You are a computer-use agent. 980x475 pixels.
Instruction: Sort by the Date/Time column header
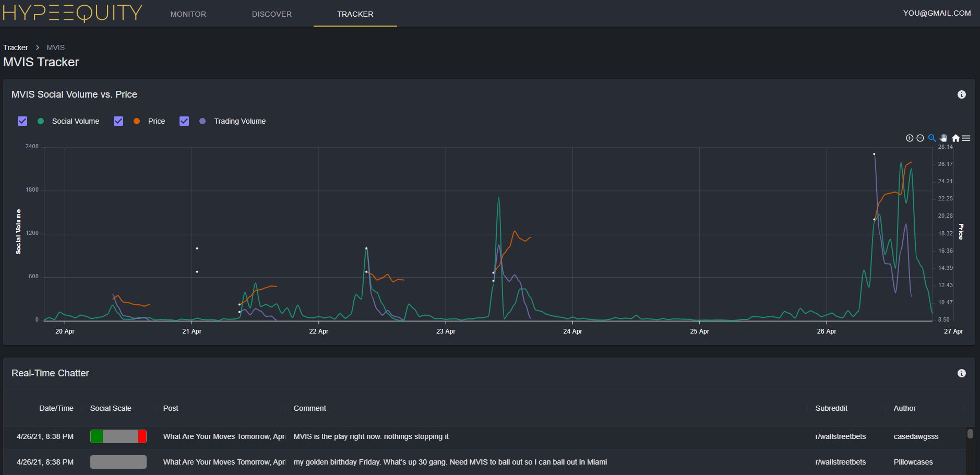click(56, 408)
